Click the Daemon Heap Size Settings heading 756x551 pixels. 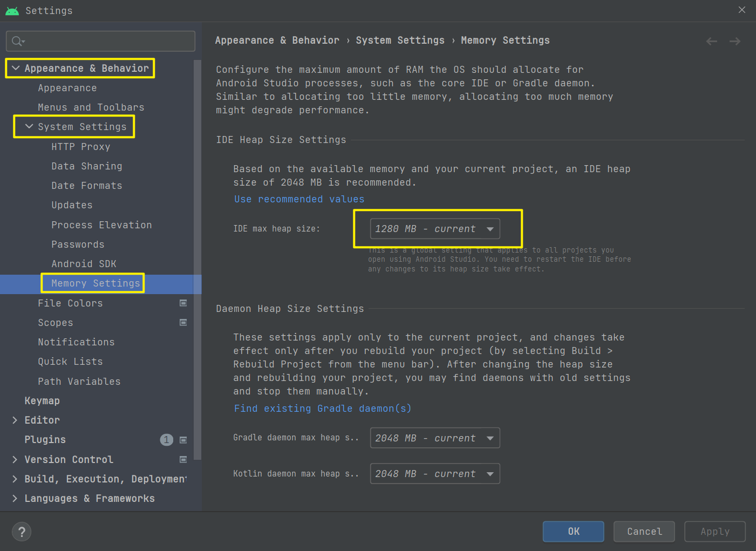pyautogui.click(x=290, y=309)
